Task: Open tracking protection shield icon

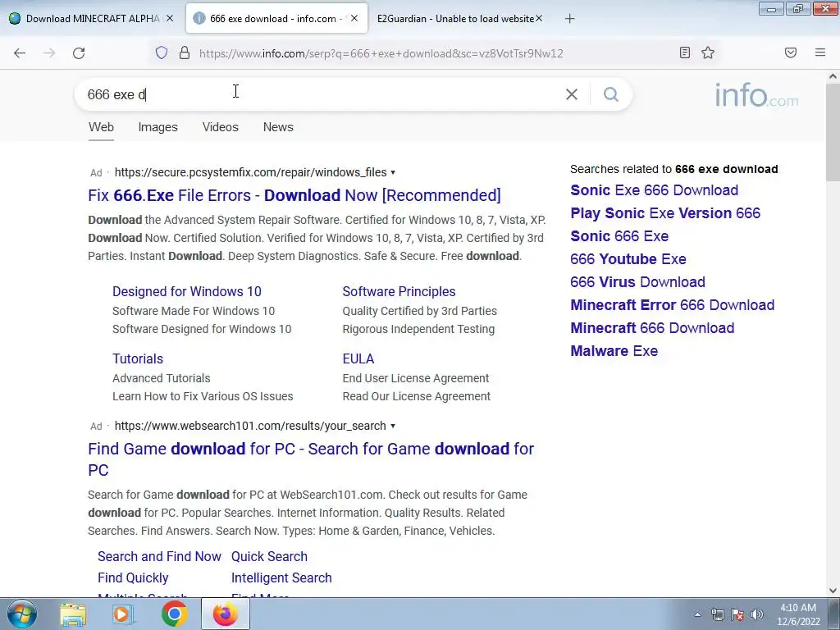Action: pyautogui.click(x=162, y=52)
